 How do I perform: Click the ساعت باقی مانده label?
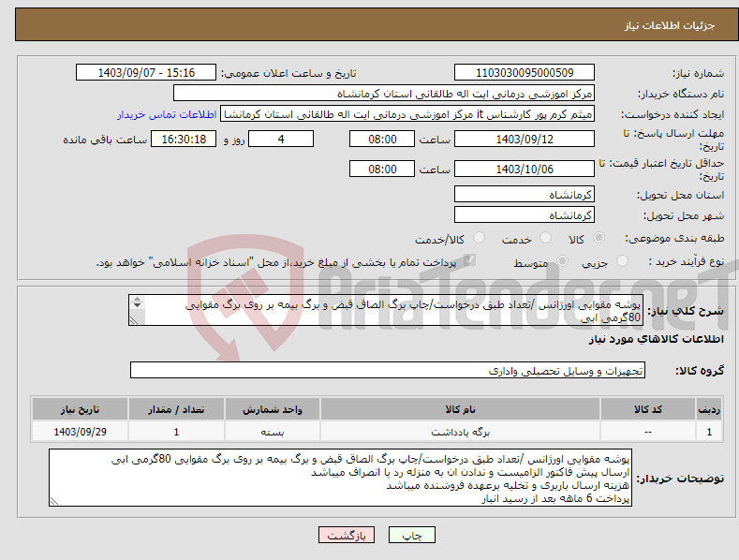pos(105,140)
